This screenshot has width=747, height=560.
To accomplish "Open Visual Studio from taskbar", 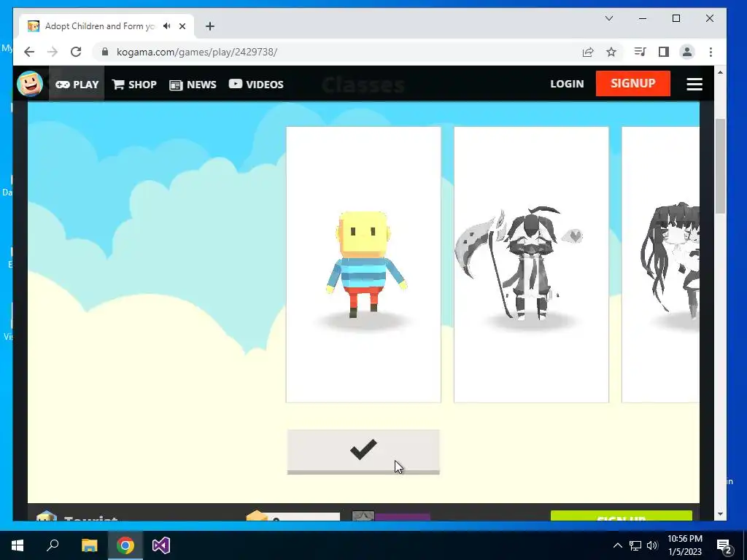I will [x=161, y=545].
